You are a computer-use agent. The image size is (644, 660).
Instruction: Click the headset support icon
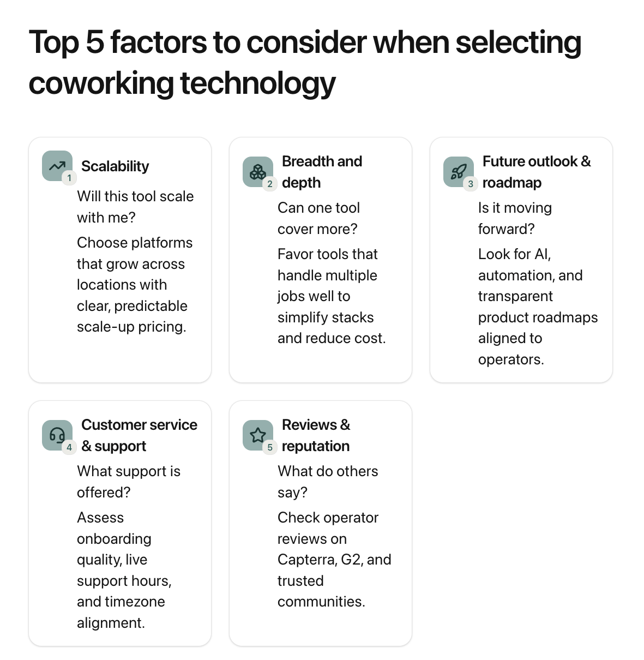click(57, 435)
